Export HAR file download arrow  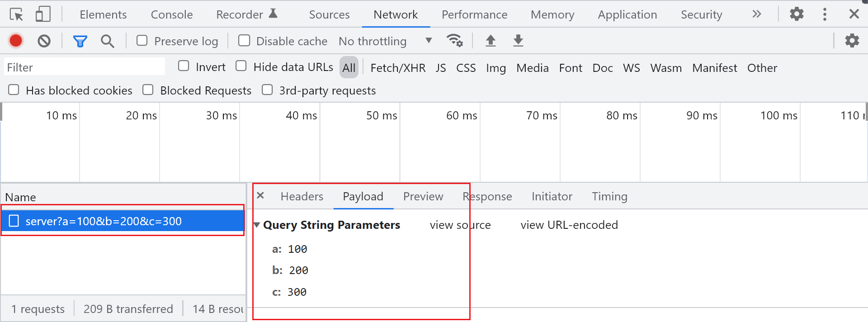[x=518, y=41]
